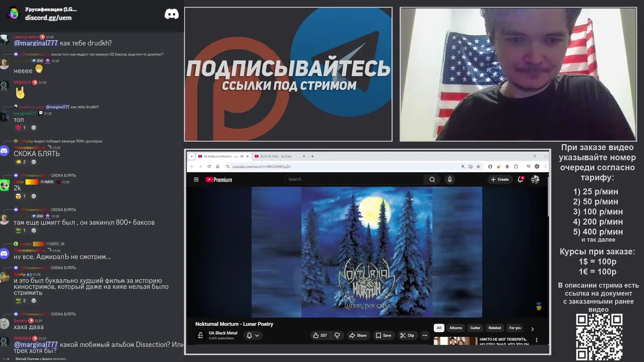
Task: Show more category chips with the right arrow
Action: (x=532, y=329)
